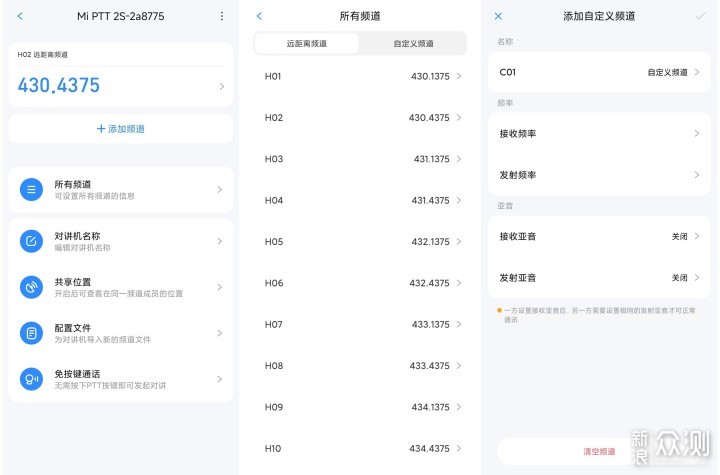The image size is (720, 475).
Task: Click the 清空频道 button
Action: coord(599,452)
